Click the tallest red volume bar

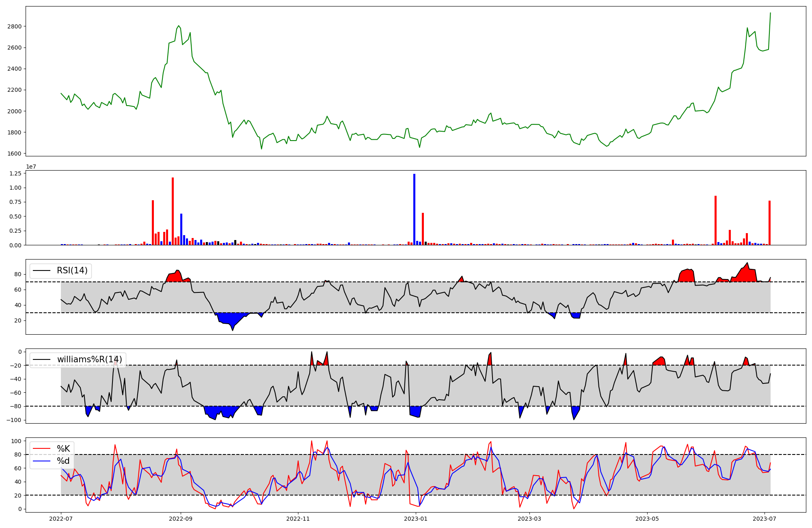[173, 211]
